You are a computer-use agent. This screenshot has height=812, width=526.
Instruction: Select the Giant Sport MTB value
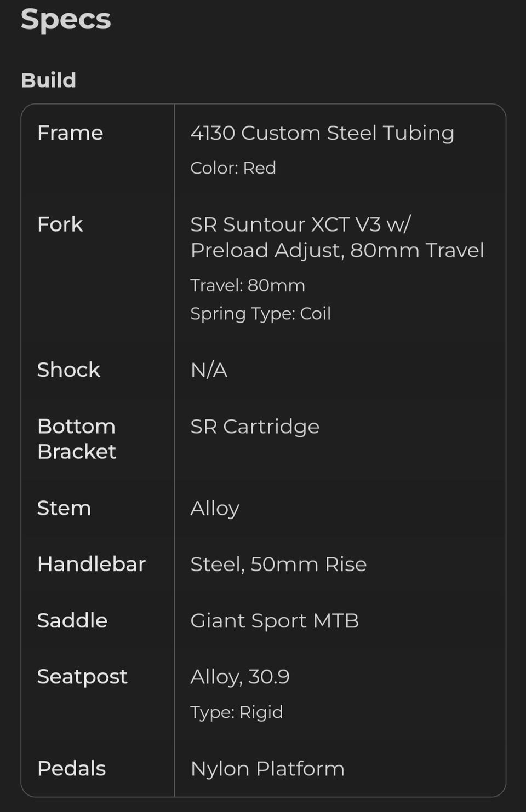275,621
